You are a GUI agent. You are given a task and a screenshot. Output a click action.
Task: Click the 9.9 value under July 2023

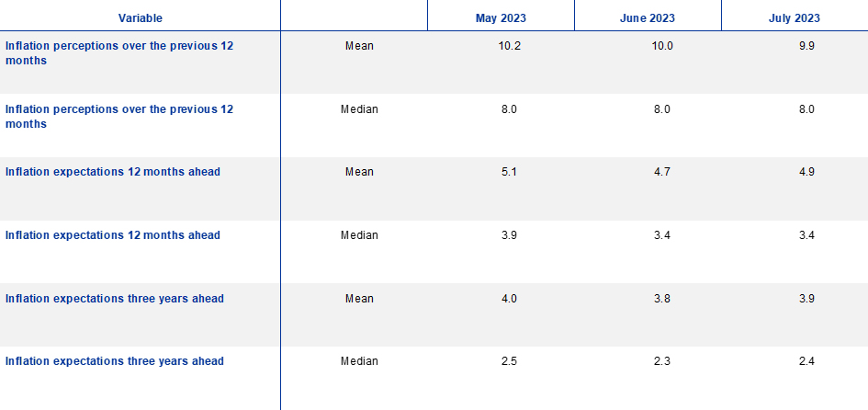pos(806,46)
